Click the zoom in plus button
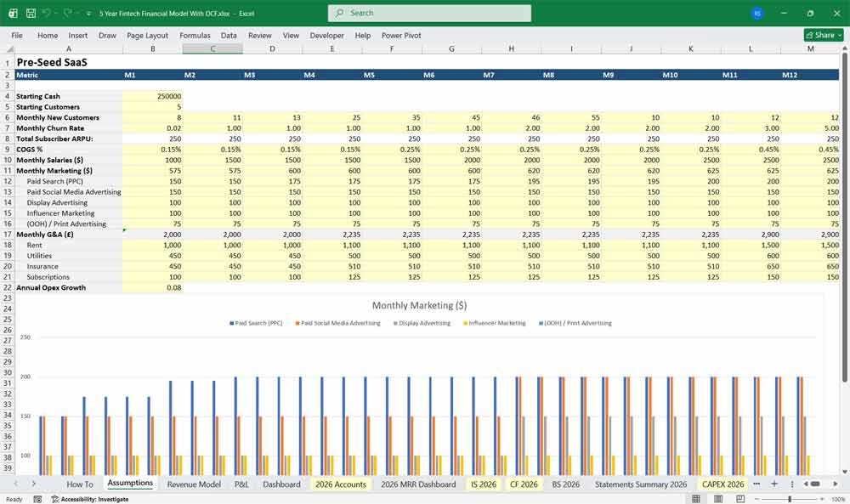This screenshot has height=504, width=850. 822,499
